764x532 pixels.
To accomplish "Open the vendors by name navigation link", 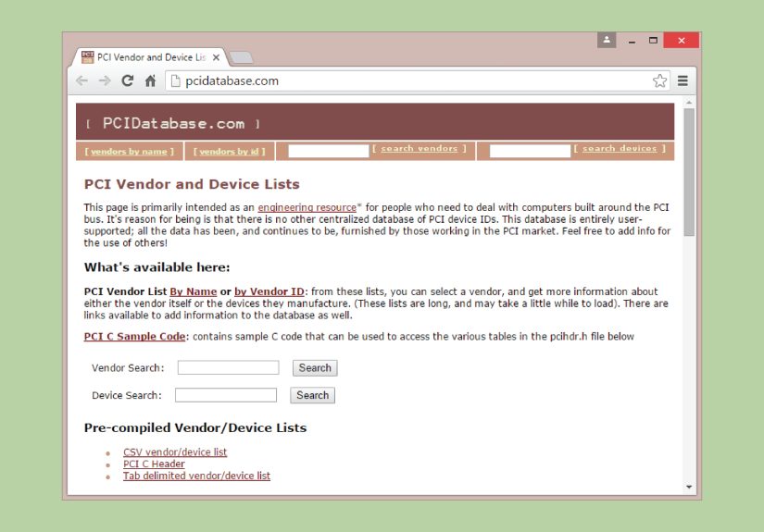I will 129,152.
